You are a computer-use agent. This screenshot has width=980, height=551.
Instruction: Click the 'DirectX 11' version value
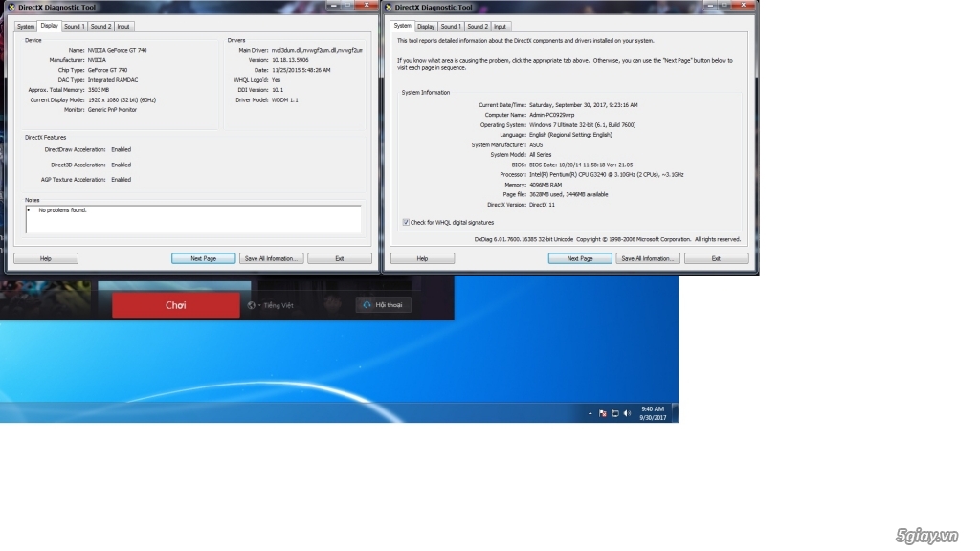542,205
